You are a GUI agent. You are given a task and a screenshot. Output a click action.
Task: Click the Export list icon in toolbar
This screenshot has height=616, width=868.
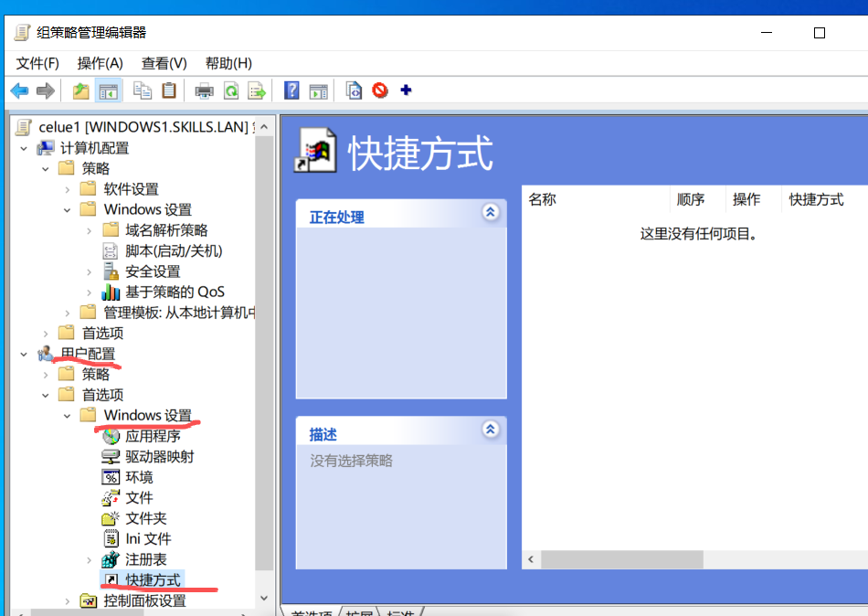click(x=257, y=90)
